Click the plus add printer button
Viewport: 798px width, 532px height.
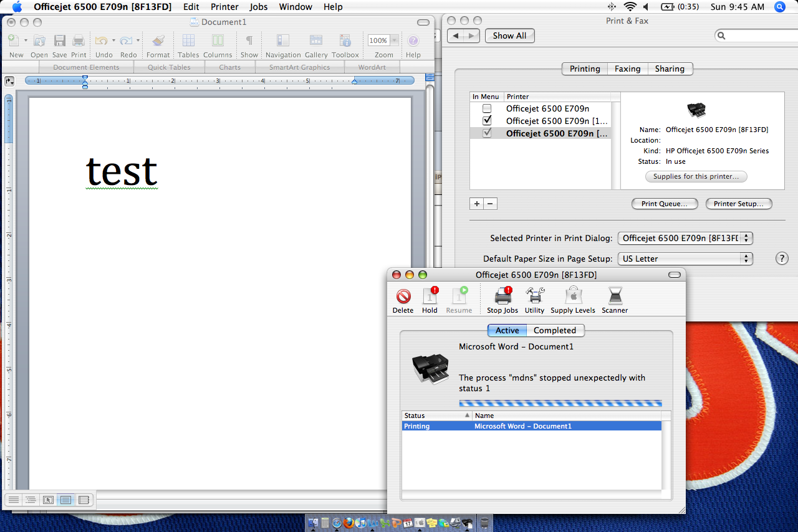[476, 204]
